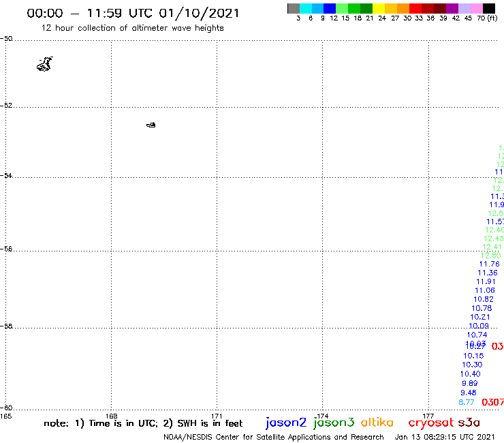The width and height of the screenshot is (504, 443).
Task: Click the wave height value 9.89
Action: [470, 384]
